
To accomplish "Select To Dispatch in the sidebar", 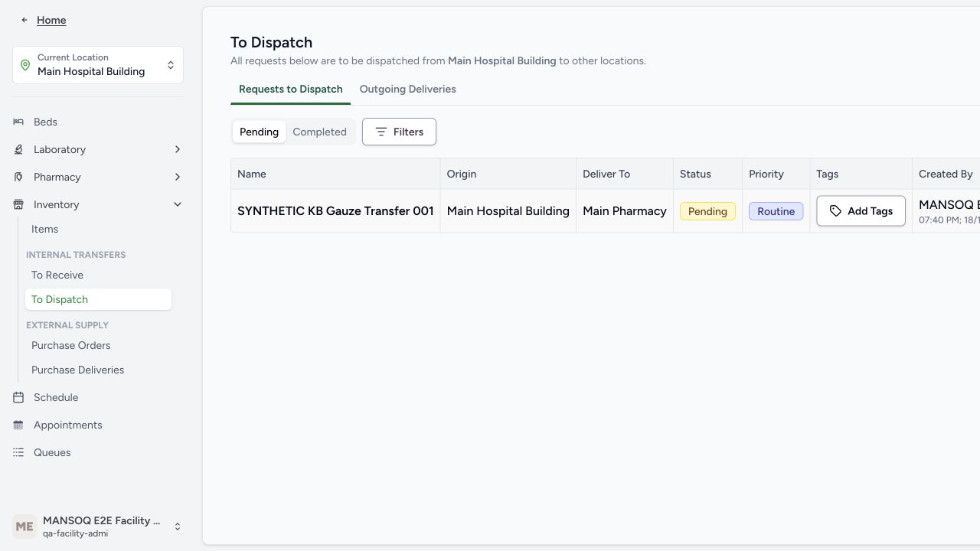I will coord(98,299).
